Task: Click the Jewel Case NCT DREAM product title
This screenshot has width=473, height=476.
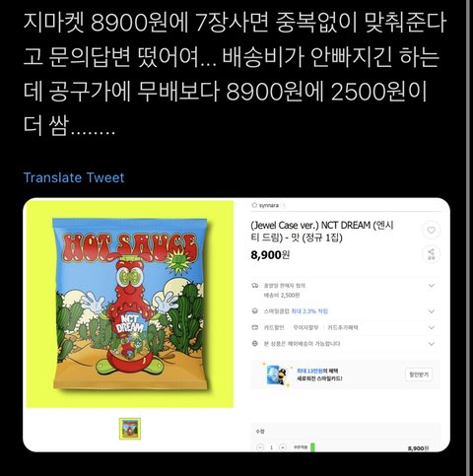Action: coord(322,232)
